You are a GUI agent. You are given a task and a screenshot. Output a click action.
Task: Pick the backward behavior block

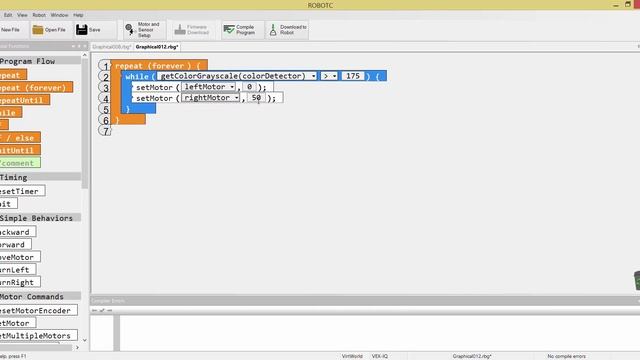18,232
